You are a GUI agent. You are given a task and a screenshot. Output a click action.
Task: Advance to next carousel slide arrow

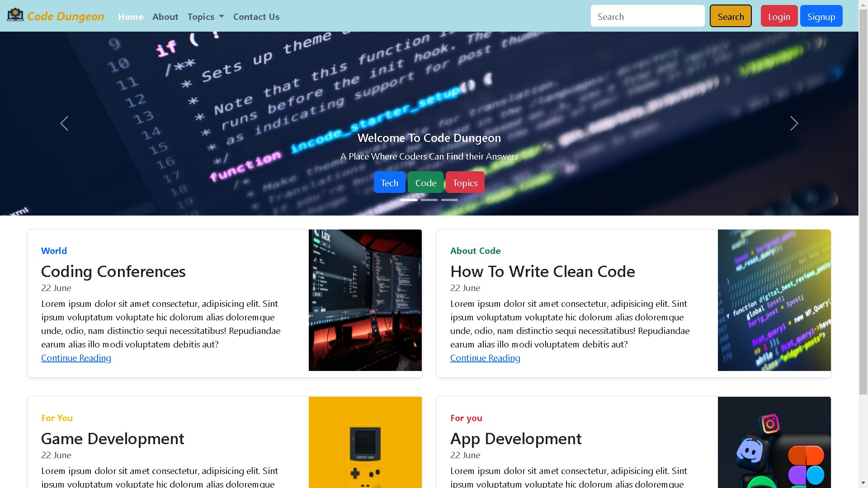794,123
